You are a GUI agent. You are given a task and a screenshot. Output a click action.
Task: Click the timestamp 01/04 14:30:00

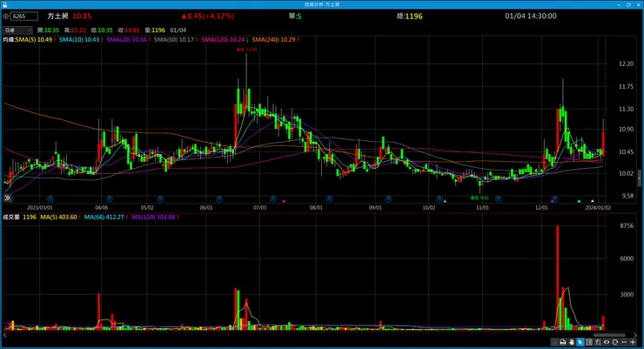point(531,16)
